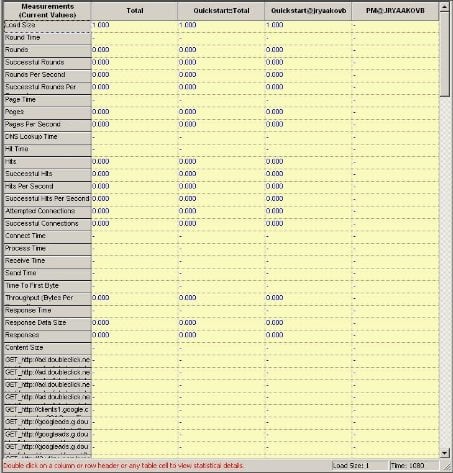Click the Response Data Size row header
Screen dimensions: 453x473
click(x=47, y=324)
